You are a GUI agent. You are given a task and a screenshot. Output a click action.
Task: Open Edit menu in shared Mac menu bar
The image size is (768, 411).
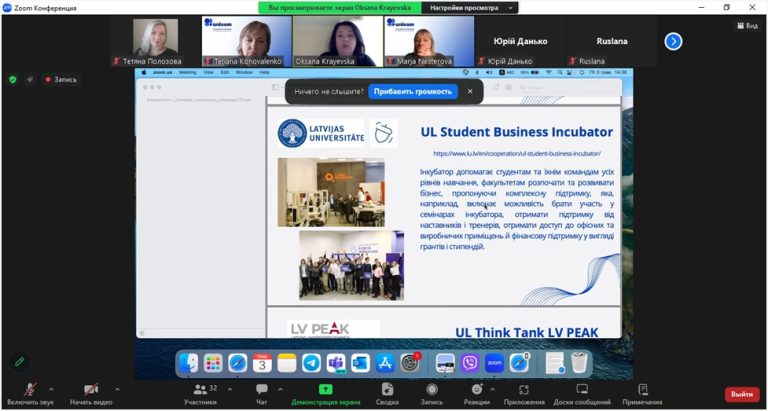tap(225, 73)
